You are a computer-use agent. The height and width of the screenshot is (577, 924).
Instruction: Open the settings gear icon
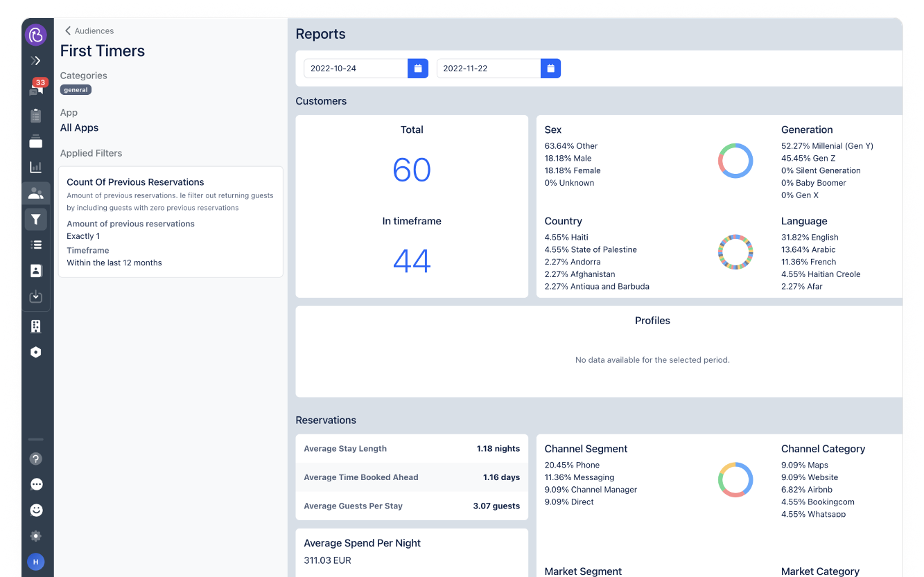tap(36, 535)
